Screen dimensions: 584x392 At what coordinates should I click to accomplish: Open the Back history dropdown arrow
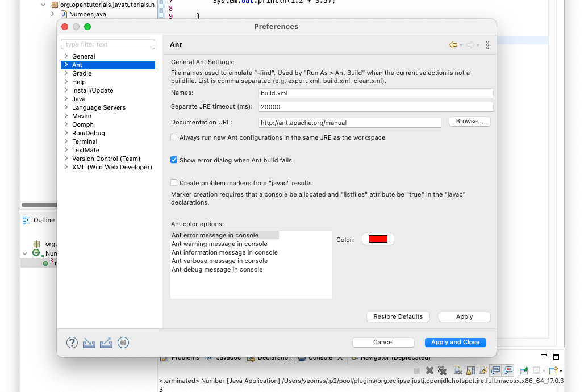461,45
